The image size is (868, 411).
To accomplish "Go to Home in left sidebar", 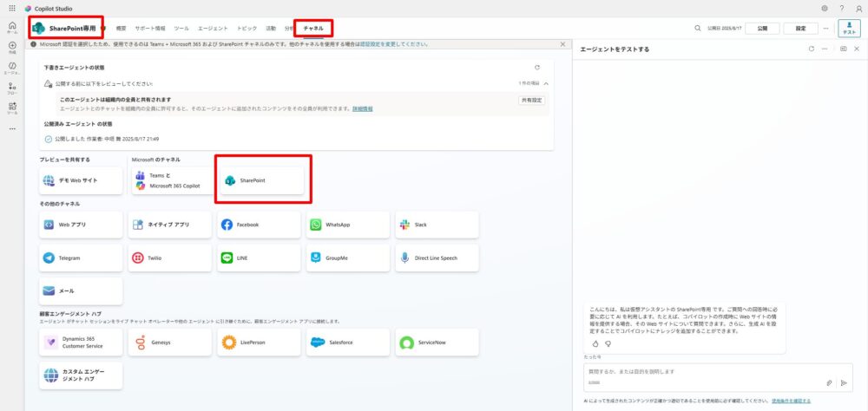I will point(12,27).
